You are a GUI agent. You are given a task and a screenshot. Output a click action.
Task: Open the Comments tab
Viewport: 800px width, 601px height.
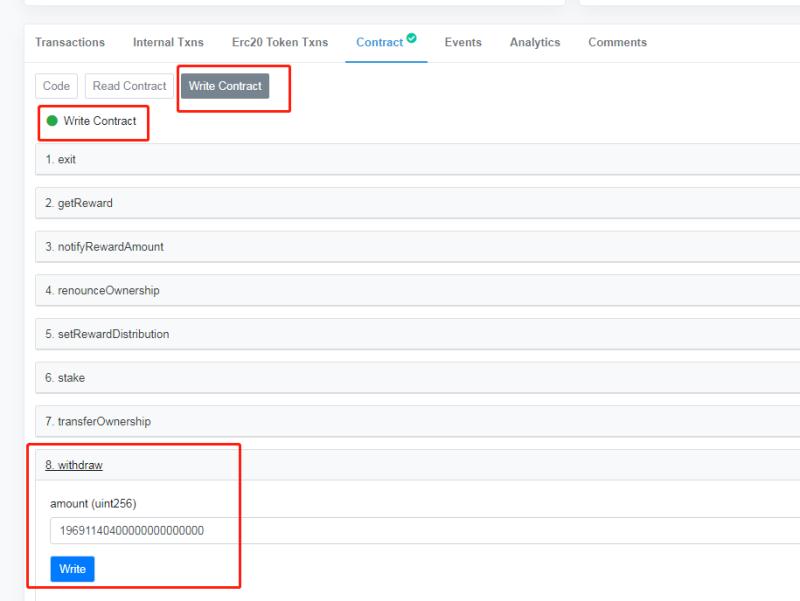(x=617, y=42)
